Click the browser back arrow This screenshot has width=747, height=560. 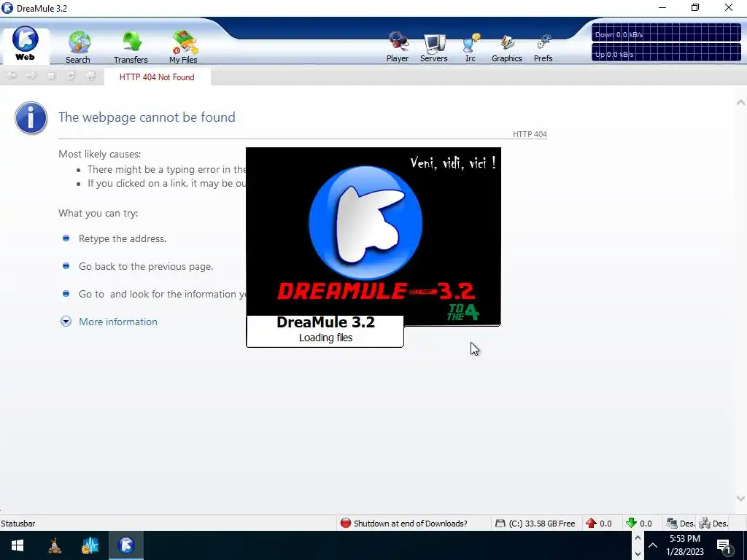tap(12, 76)
